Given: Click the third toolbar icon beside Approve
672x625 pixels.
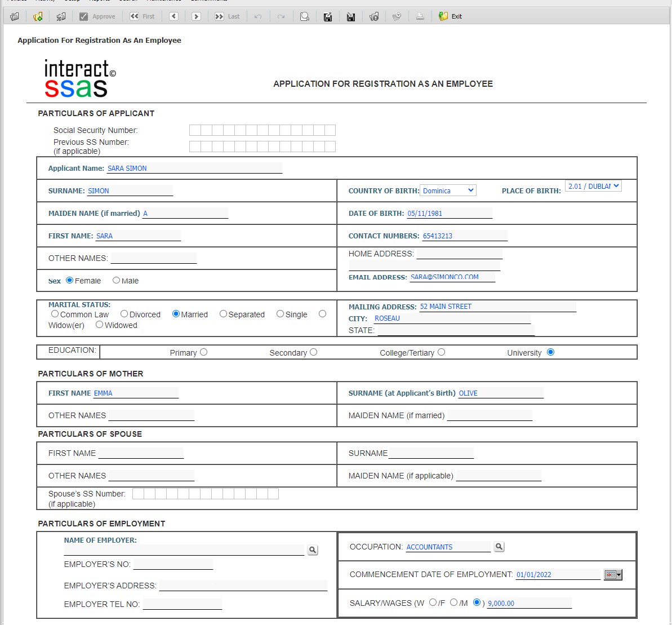Looking at the screenshot, I should click(61, 16).
